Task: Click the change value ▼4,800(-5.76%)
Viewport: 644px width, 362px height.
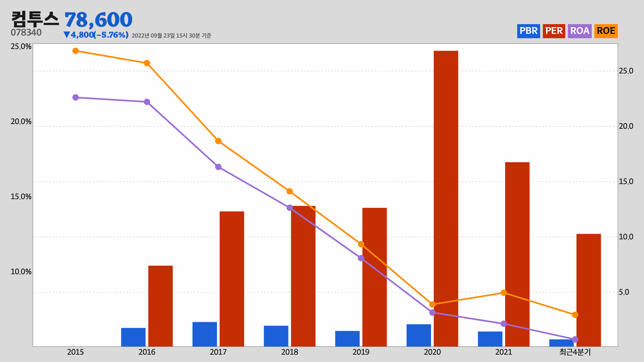Action: pyautogui.click(x=96, y=35)
